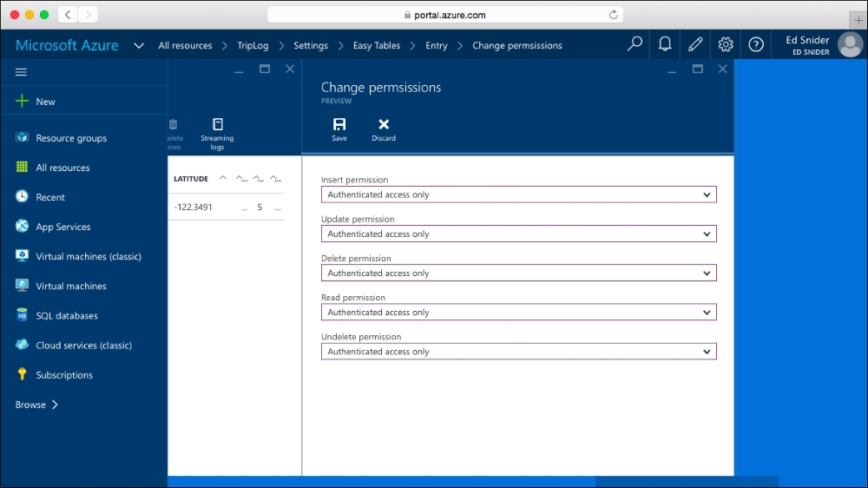
Task: Click the Recent clock icon
Action: [22, 196]
